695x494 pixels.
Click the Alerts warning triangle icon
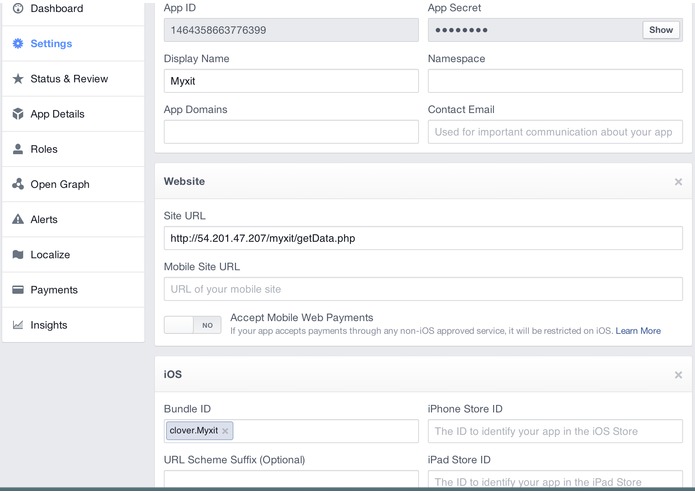(x=18, y=219)
